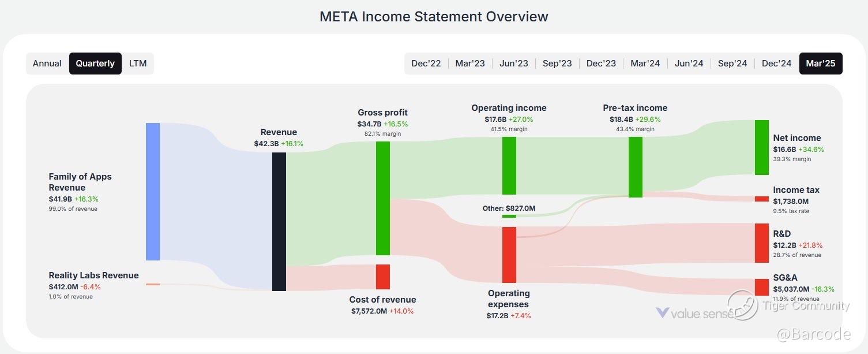Choose the Sep'23 quarter

point(557,64)
